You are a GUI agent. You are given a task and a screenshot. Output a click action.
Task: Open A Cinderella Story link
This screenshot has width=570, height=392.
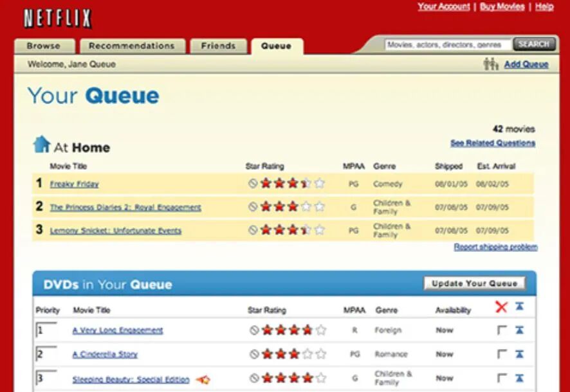click(105, 354)
